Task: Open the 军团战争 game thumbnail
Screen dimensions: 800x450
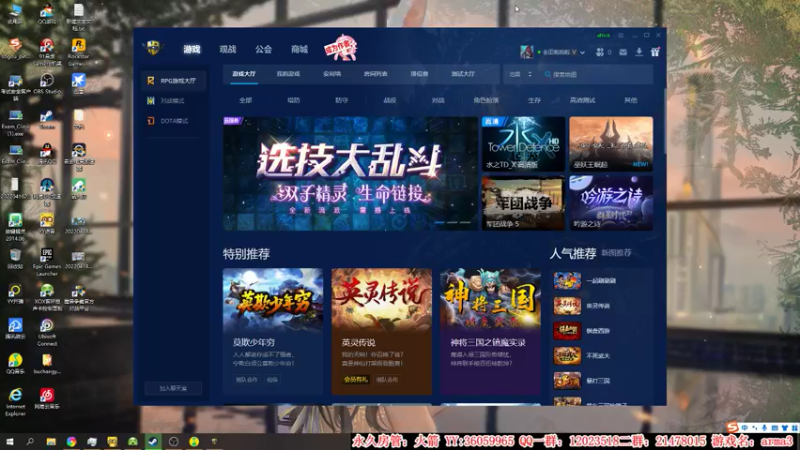Action: click(x=523, y=203)
